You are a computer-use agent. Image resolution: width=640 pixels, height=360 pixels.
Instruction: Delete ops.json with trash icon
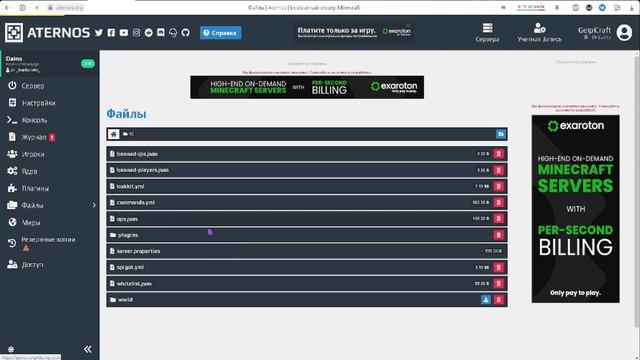(x=498, y=219)
